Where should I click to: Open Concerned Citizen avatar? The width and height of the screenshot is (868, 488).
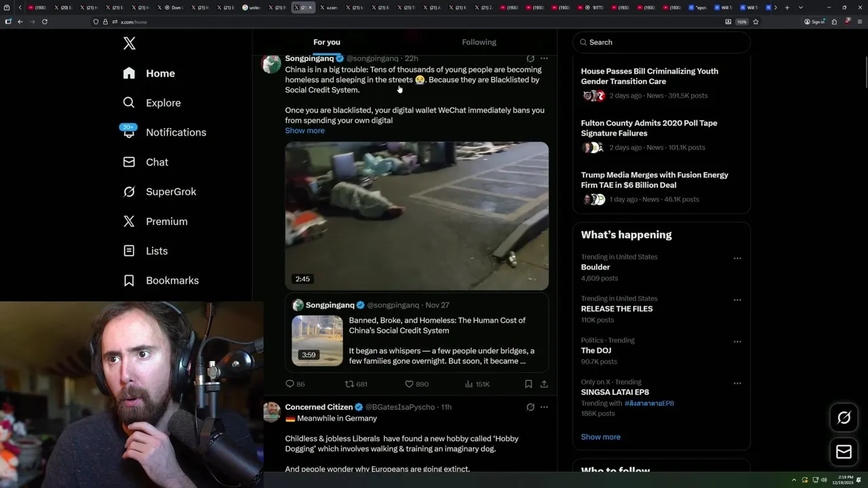272,412
